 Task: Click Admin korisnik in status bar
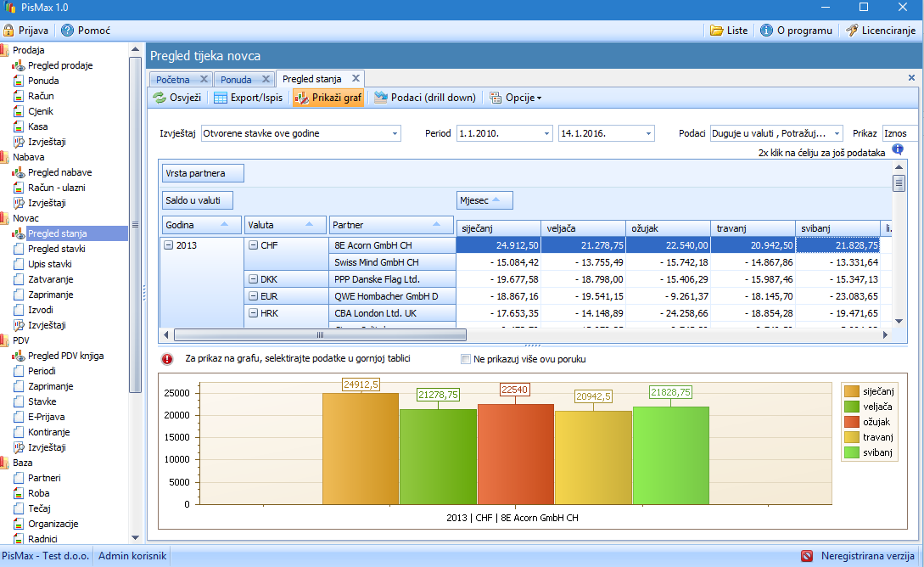click(x=132, y=556)
